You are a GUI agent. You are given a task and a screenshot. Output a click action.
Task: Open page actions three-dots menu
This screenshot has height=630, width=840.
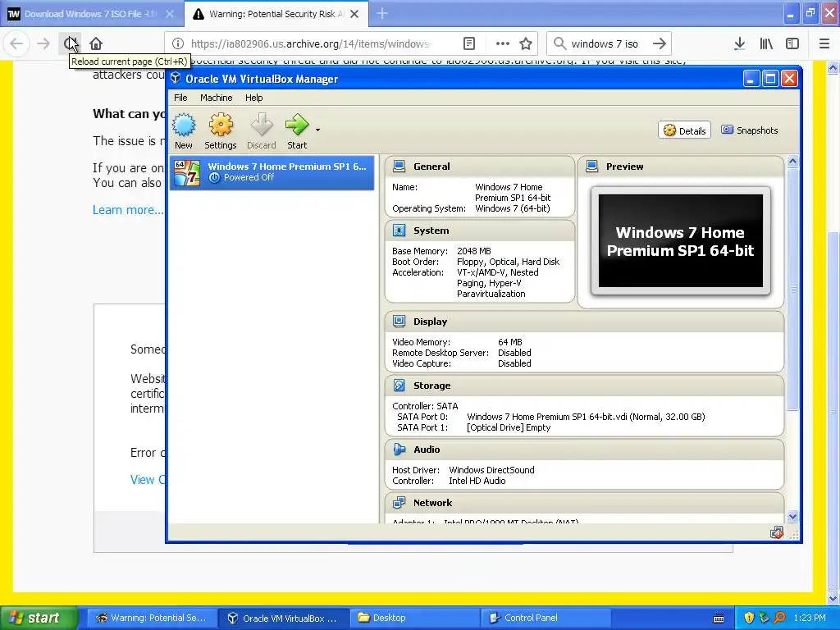point(503,43)
